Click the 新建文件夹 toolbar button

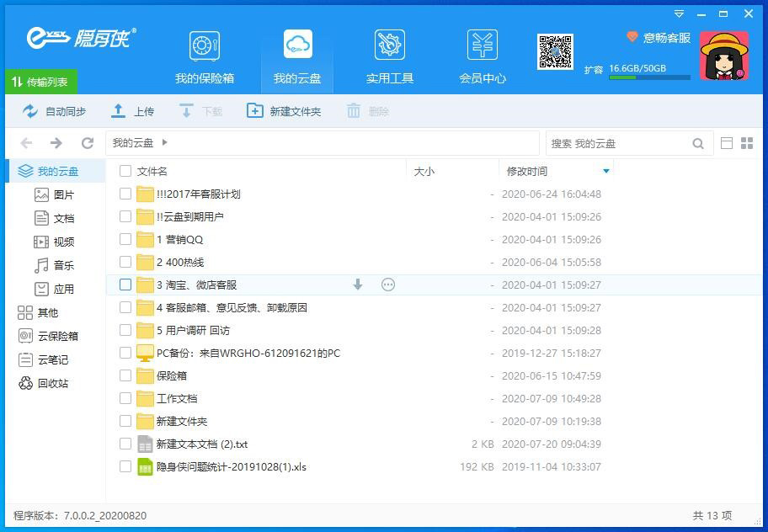[x=284, y=112]
